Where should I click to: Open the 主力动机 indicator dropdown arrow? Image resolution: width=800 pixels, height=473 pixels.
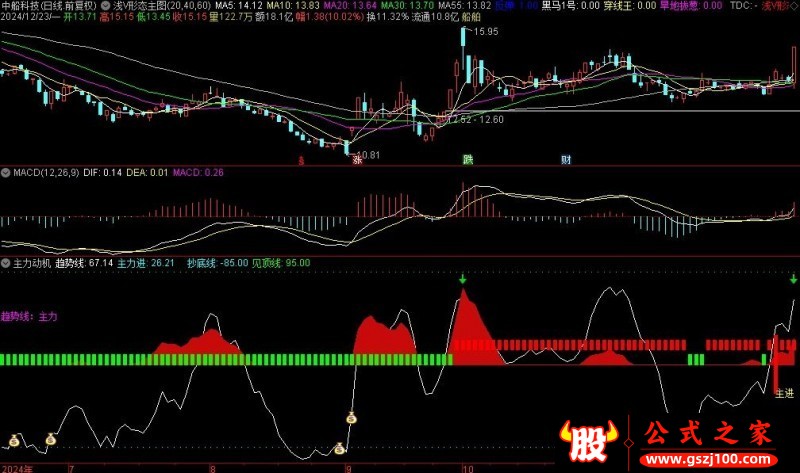[x=6, y=263]
